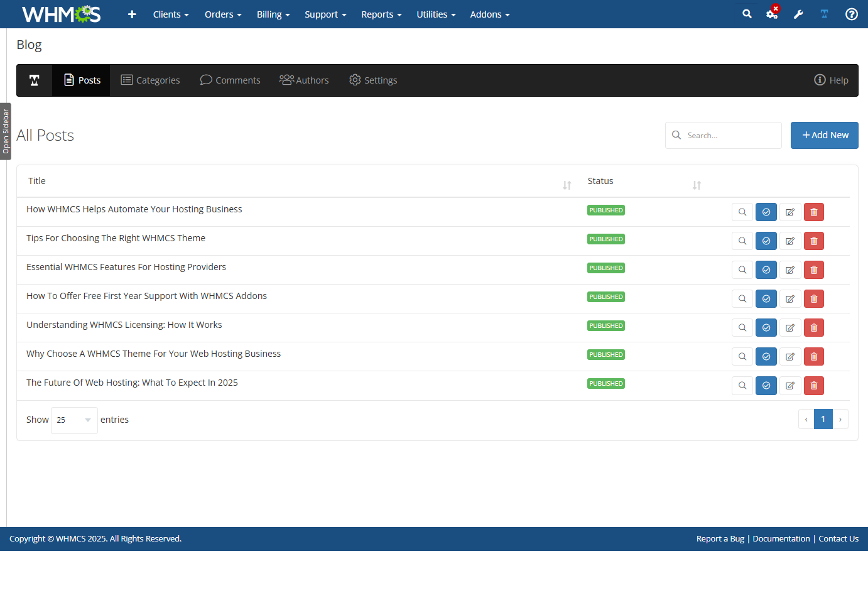Screen dimensions: 868x593
Task: Click the blog module logo icon
Action: pyautogui.click(x=35, y=80)
